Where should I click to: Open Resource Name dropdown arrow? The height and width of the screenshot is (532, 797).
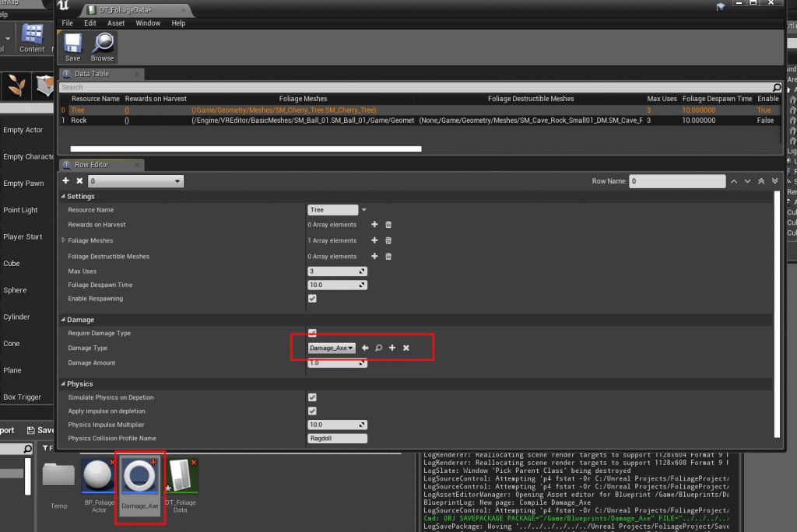click(x=364, y=210)
